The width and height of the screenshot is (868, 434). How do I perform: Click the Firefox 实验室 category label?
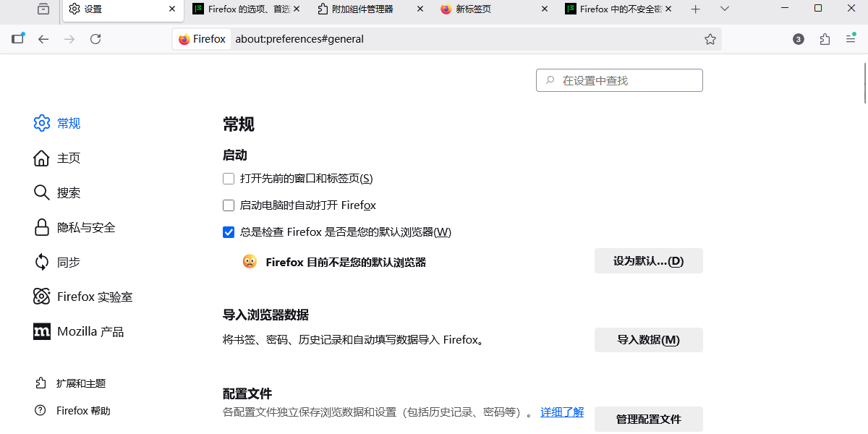95,297
